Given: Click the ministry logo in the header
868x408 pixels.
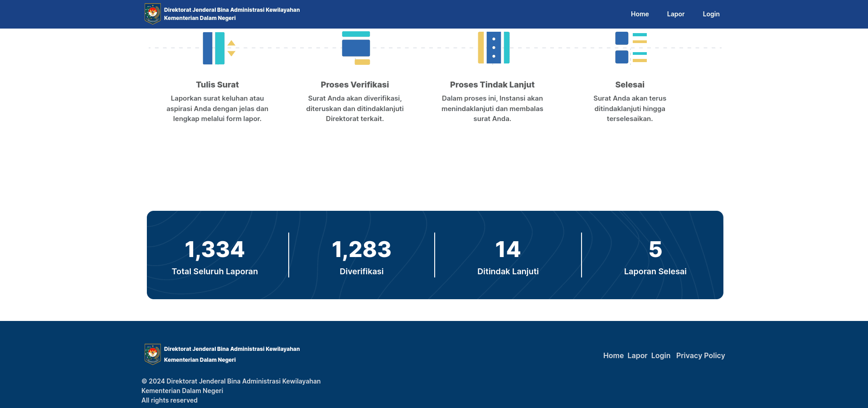Looking at the screenshot, I should [153, 14].
